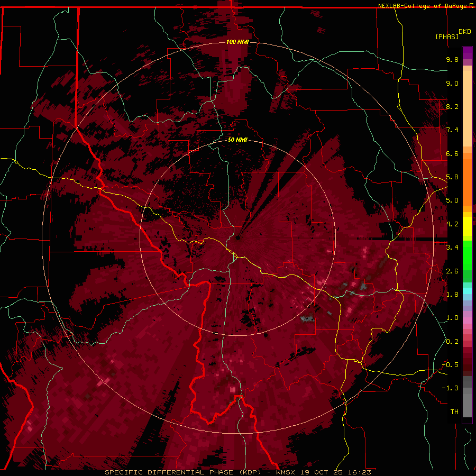Click the radar site dot at ring center
The width and height of the screenshot is (476, 476).
click(237, 238)
